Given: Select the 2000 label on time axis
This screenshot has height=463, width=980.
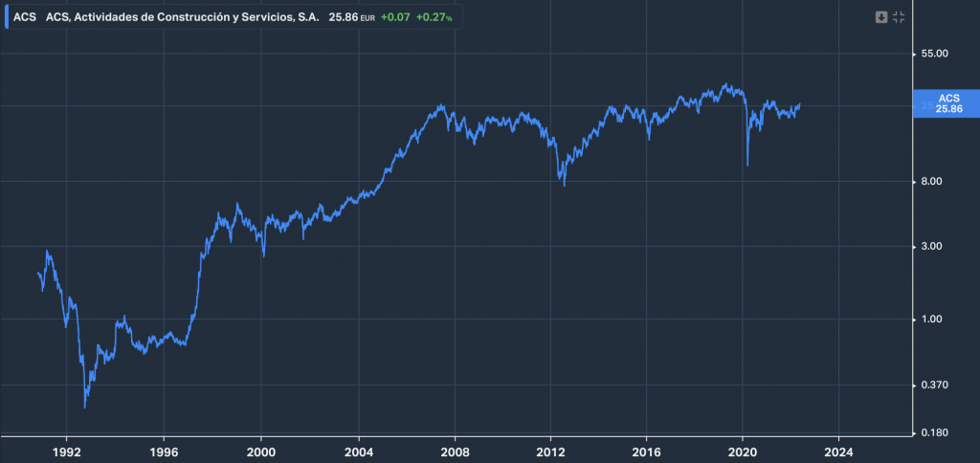Looking at the screenshot, I should [261, 451].
